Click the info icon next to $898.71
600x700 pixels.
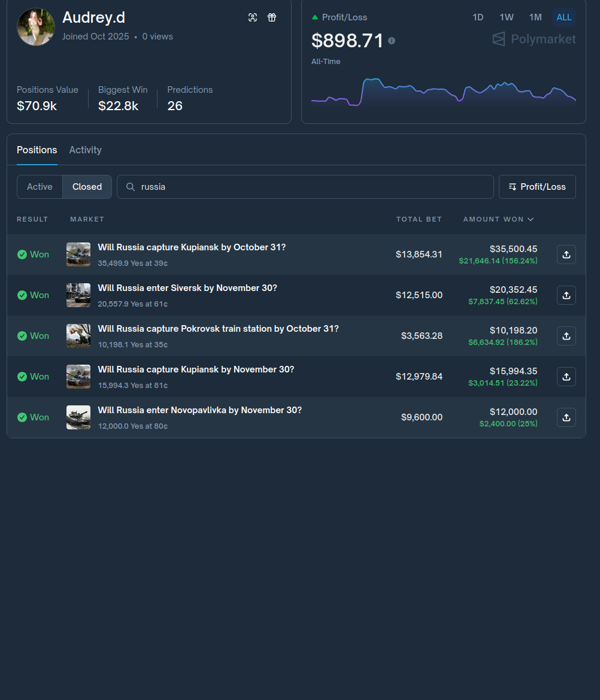click(392, 41)
